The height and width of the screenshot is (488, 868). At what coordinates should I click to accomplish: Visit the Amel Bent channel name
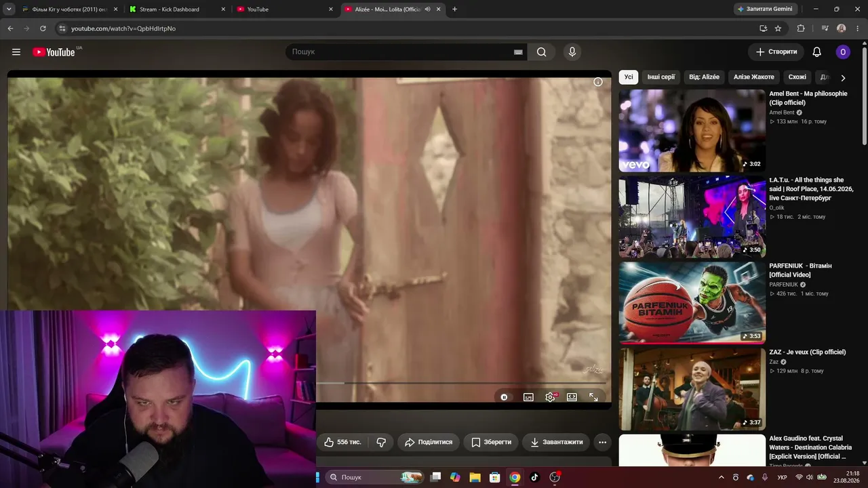(x=781, y=113)
